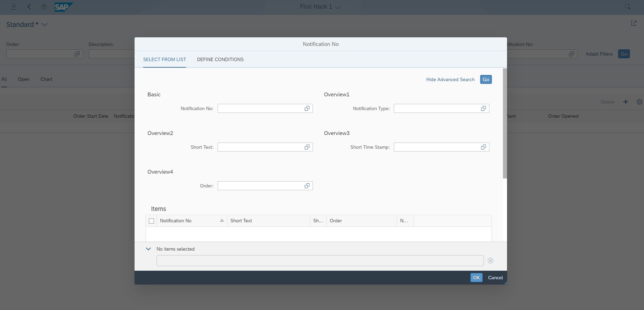644x310 pixels.
Task: Open value help for Notification No field
Action: 307,108
